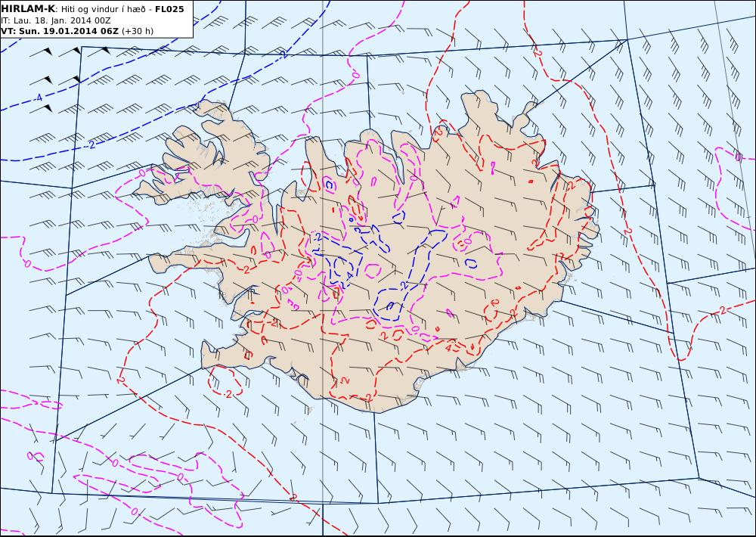756x537 pixels.
Task: Click the "IT: Lau. 18. Jan. 2014 00Z" line
Action: [55, 20]
